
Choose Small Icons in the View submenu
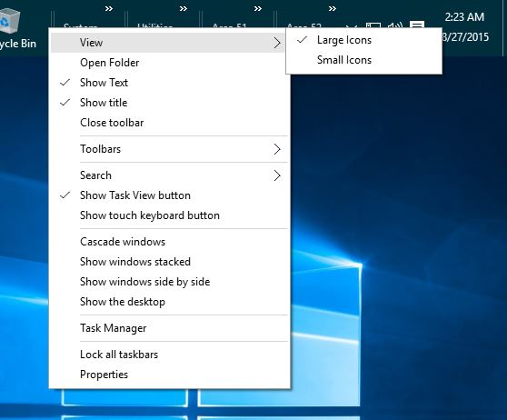(364, 60)
